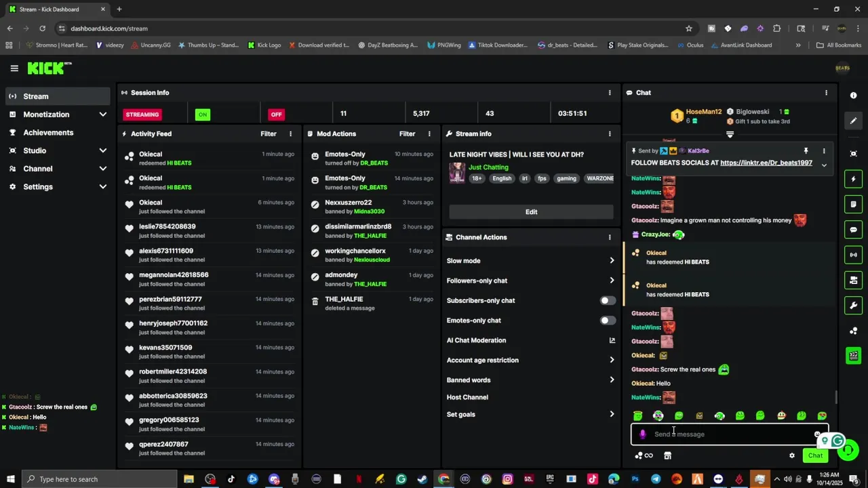868x488 pixels.
Task: Expand the gift leaderboard handle in chat
Action: click(x=730, y=135)
